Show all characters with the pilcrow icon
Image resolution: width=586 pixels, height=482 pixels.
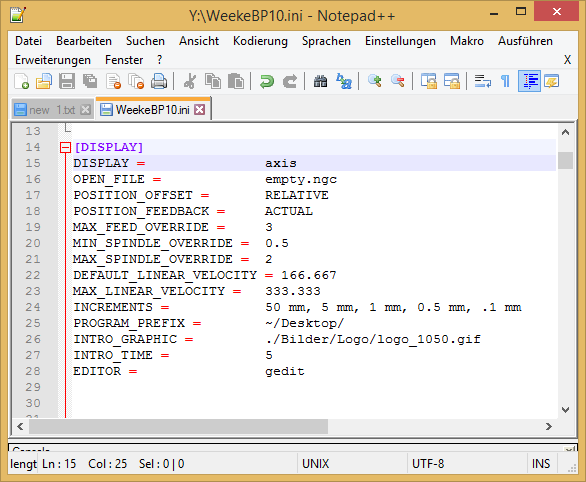tap(505, 81)
